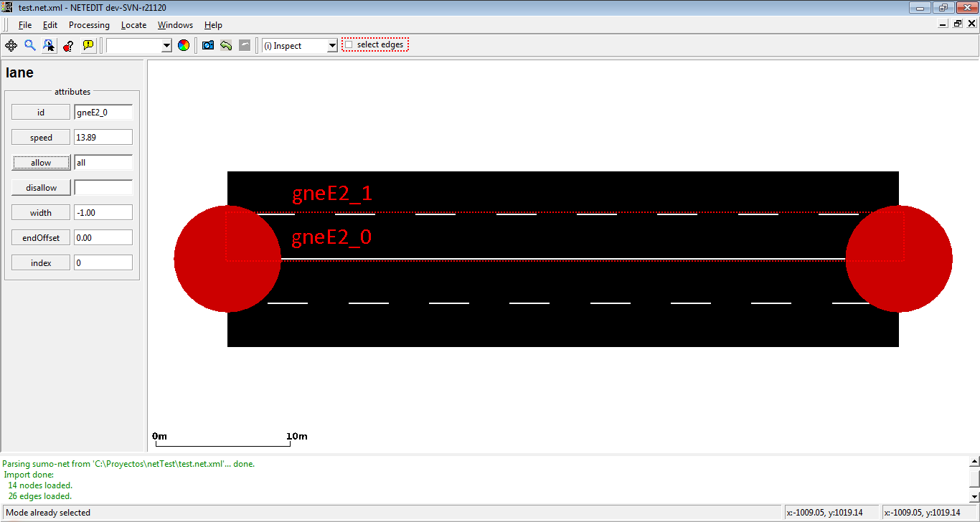Close the inner document window
The width and height of the screenshot is (980, 522).
point(972,24)
